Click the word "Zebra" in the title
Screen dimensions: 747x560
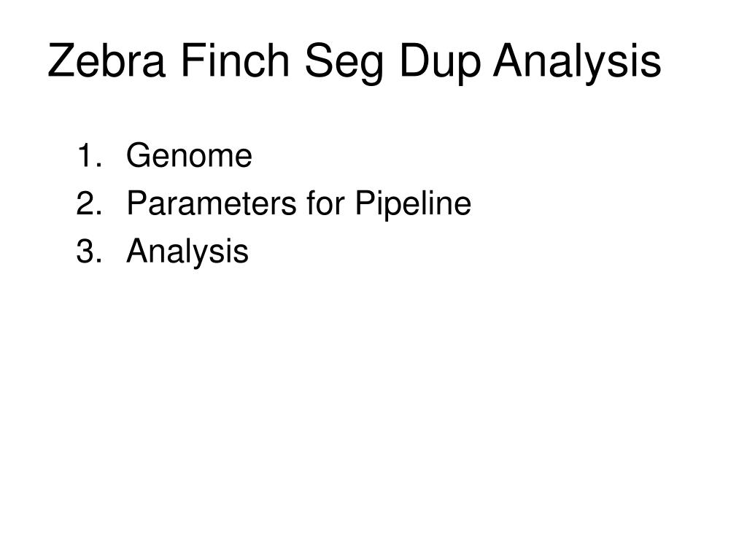107,61
